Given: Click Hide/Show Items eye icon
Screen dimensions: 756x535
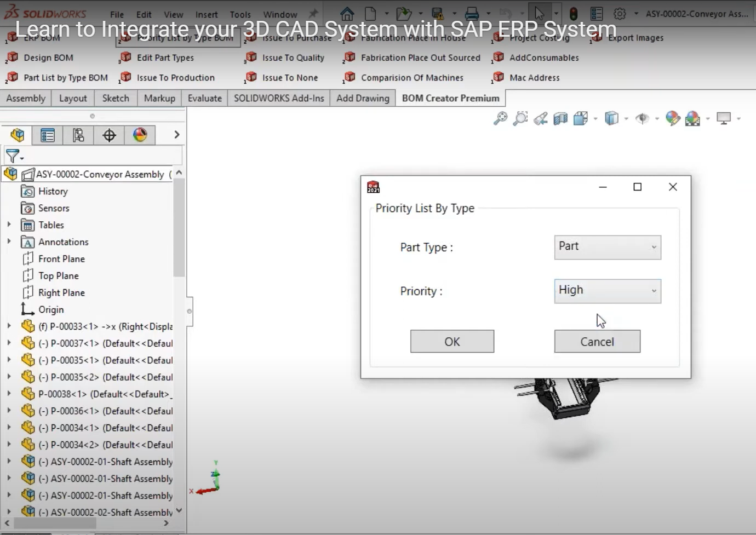Looking at the screenshot, I should (x=642, y=118).
